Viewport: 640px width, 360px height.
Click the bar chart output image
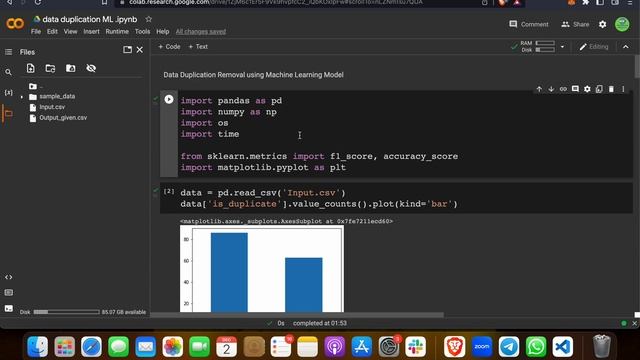(x=262, y=269)
